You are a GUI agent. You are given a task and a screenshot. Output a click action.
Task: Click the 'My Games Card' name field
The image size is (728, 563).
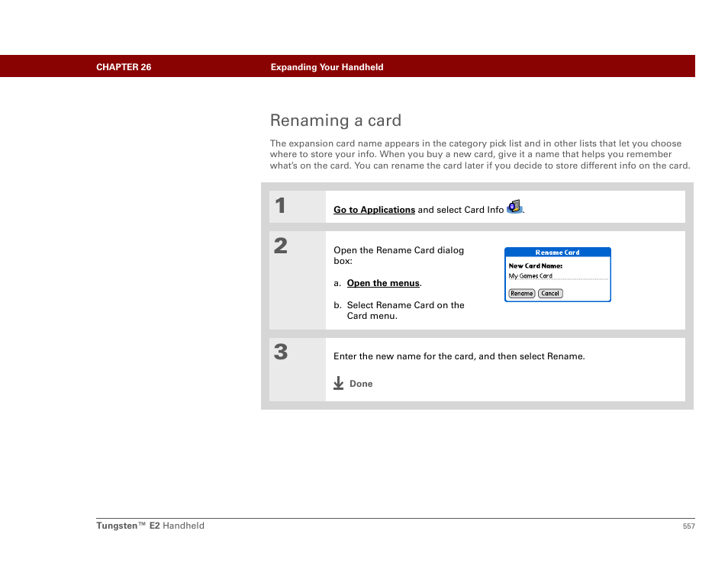point(558,276)
